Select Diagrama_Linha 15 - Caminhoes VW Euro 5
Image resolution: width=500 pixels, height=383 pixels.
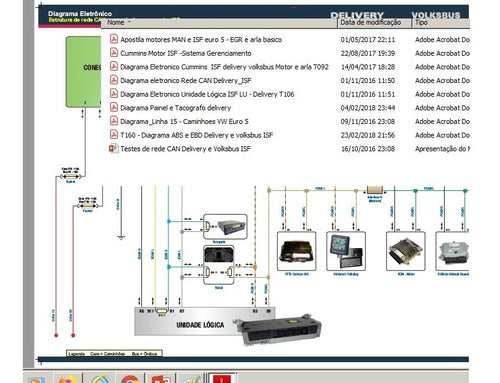[x=184, y=122]
